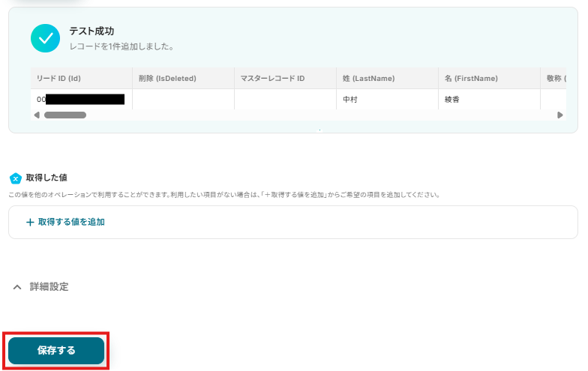This screenshot has width=588, height=371.
Task: Expand the 詳細設定 section label
Action: 49,286
